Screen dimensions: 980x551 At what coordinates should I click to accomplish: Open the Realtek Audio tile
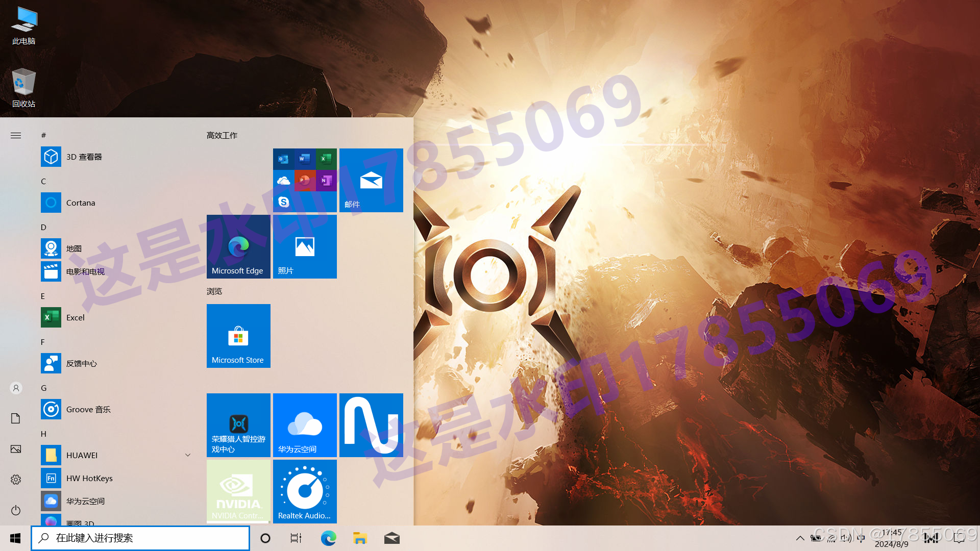[305, 491]
